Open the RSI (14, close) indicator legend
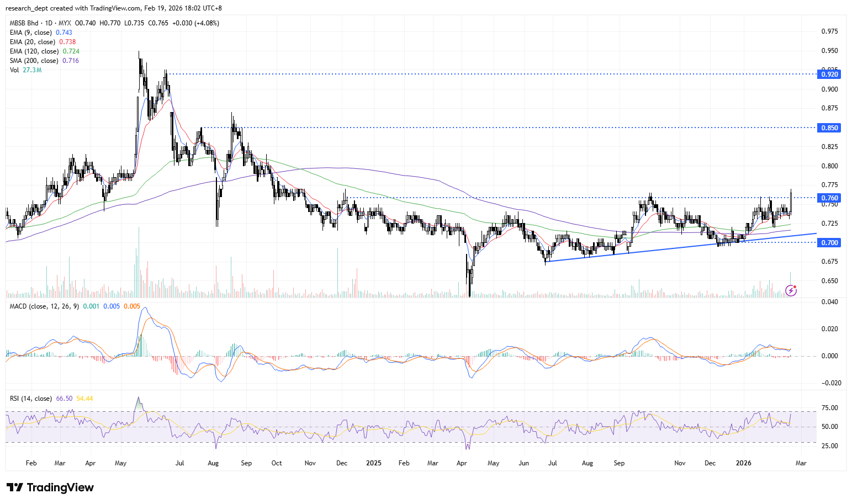 pyautogui.click(x=31, y=398)
